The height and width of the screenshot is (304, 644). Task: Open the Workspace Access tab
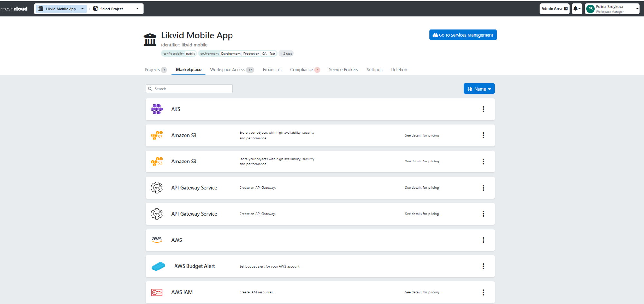point(232,70)
